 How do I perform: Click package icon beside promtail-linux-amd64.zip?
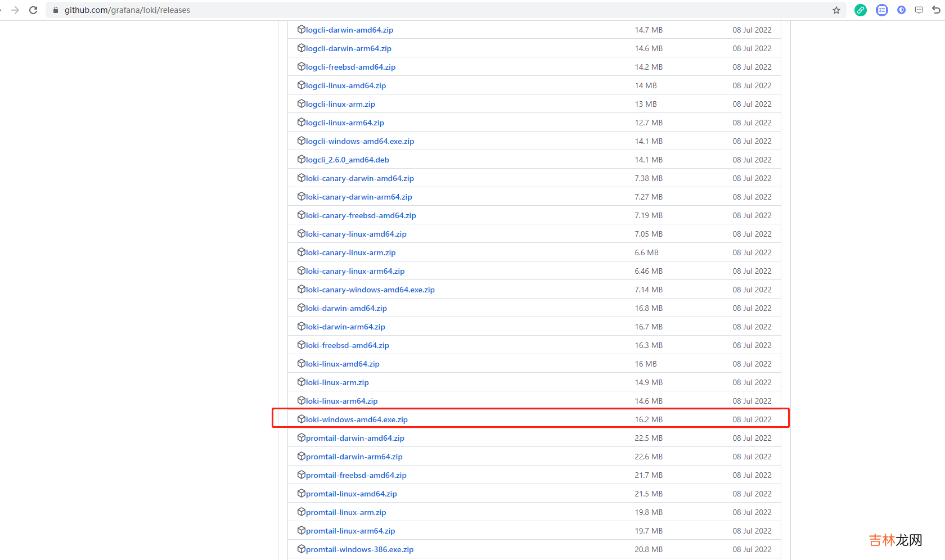point(301,494)
